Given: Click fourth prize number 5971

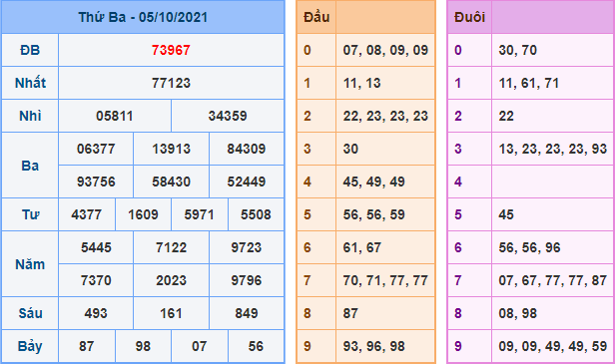Looking at the screenshot, I should pos(200,214).
